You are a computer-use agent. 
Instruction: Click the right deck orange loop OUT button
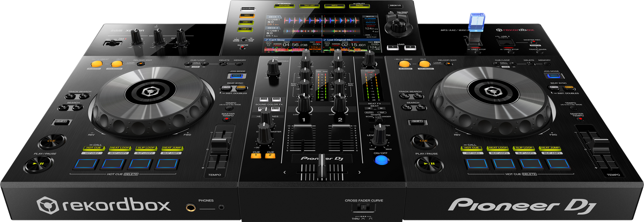coord(424,64)
